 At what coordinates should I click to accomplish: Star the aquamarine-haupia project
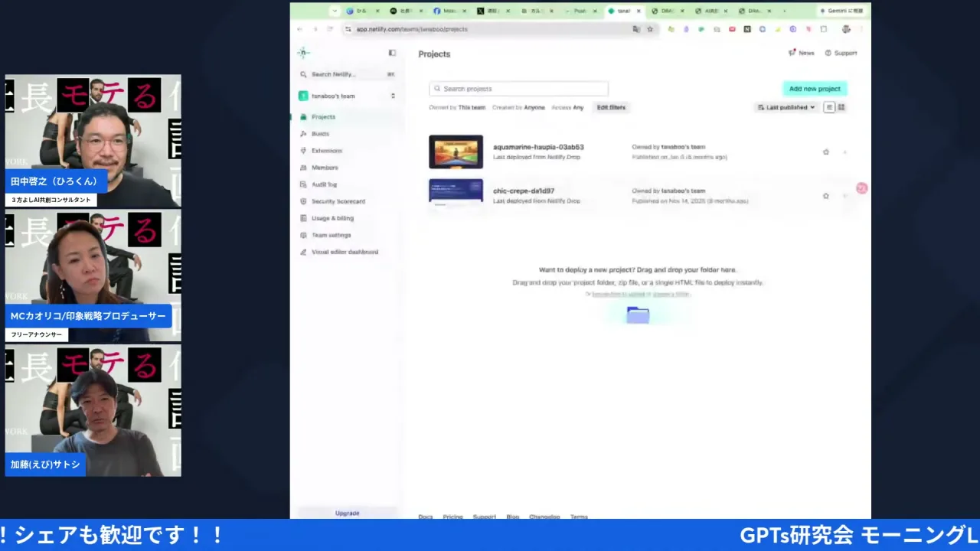(825, 152)
